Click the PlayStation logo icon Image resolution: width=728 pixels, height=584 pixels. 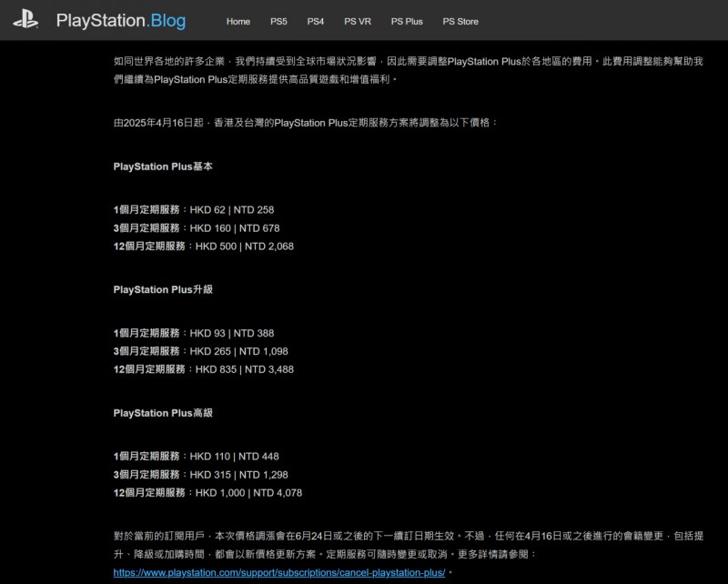[x=25, y=20]
